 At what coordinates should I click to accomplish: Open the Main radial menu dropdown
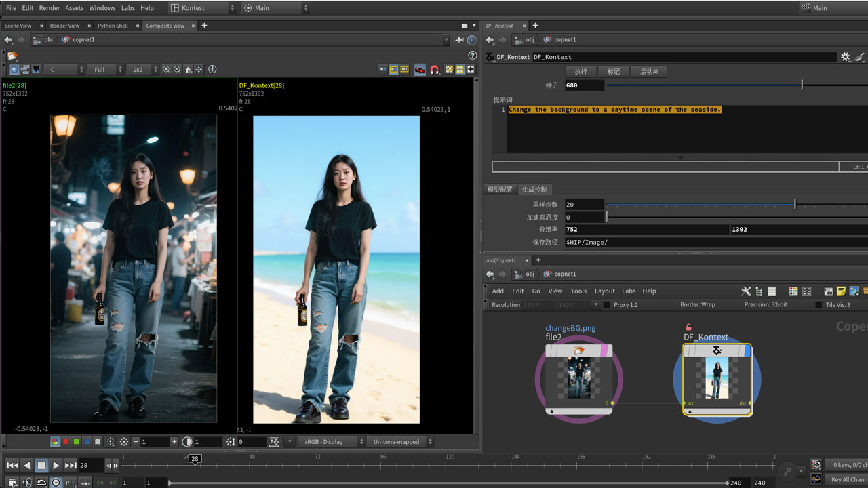click(x=275, y=8)
